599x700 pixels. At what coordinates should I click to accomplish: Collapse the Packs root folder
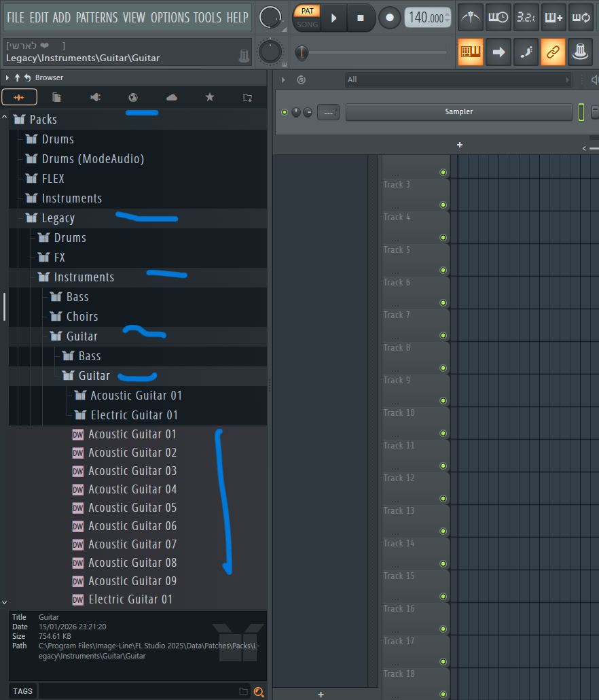[43, 120]
